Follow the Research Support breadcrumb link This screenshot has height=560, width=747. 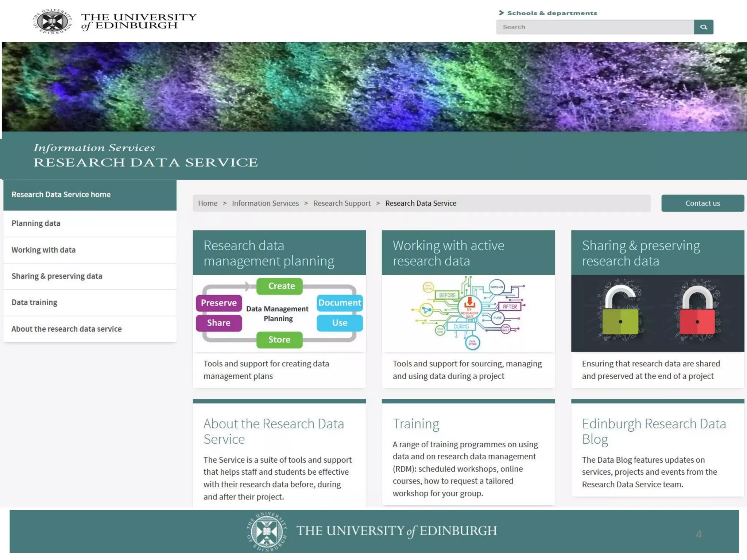pos(342,203)
